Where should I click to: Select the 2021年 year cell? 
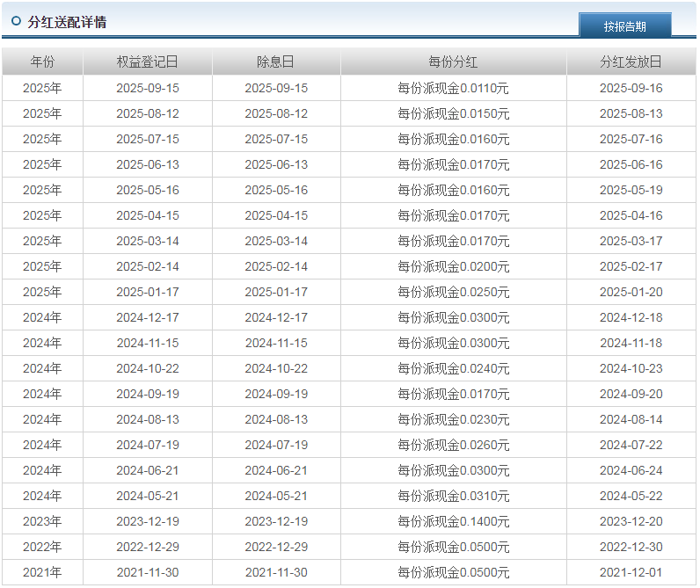pyautogui.click(x=42, y=572)
